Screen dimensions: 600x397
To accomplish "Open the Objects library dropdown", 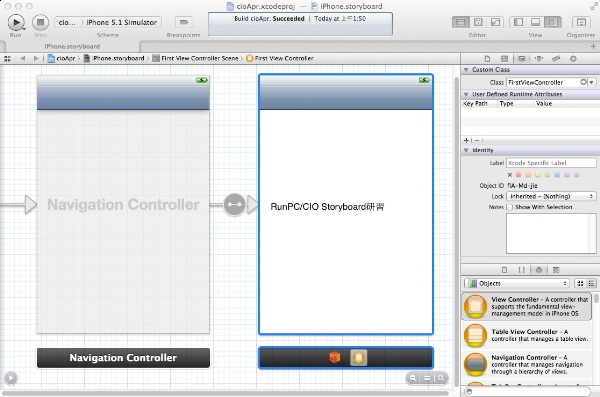I will (x=517, y=283).
